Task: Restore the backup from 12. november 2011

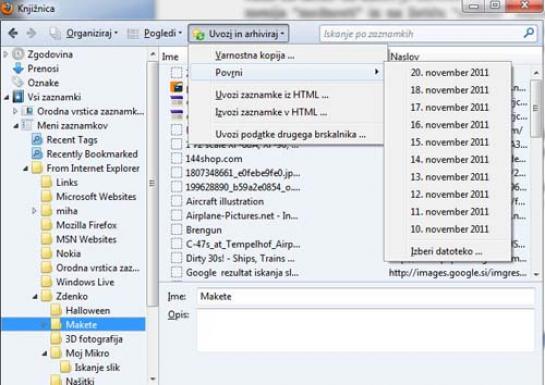Action: pos(449,194)
